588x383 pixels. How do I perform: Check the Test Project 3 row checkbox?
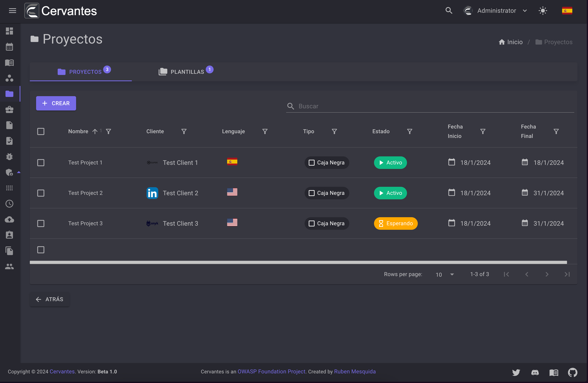click(41, 223)
